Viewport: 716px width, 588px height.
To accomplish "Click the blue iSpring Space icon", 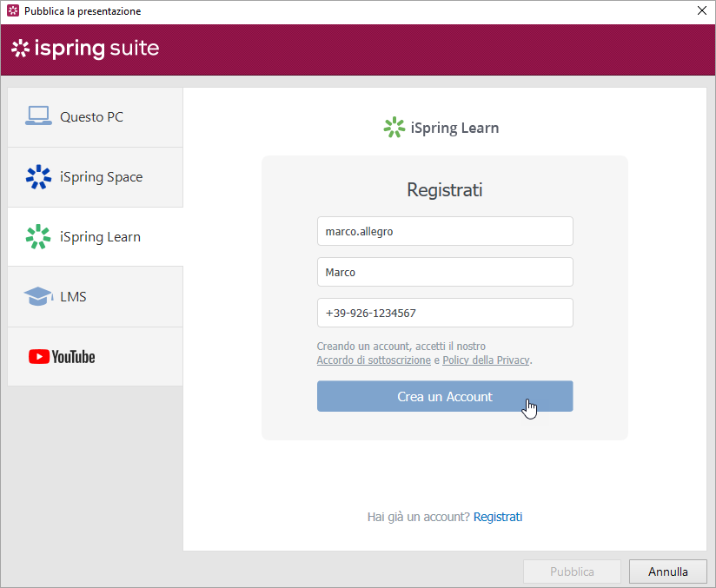I will (38, 177).
